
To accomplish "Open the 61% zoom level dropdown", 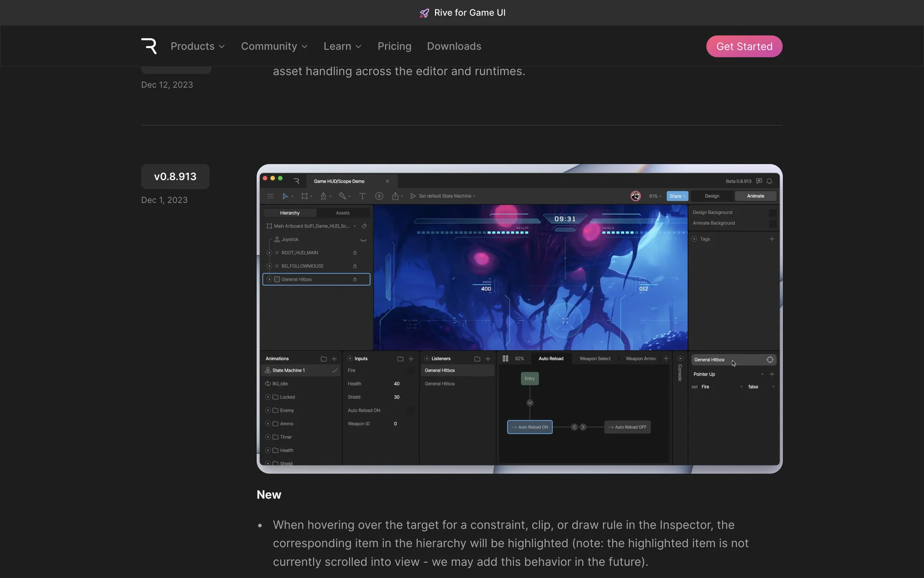I will coord(655,196).
